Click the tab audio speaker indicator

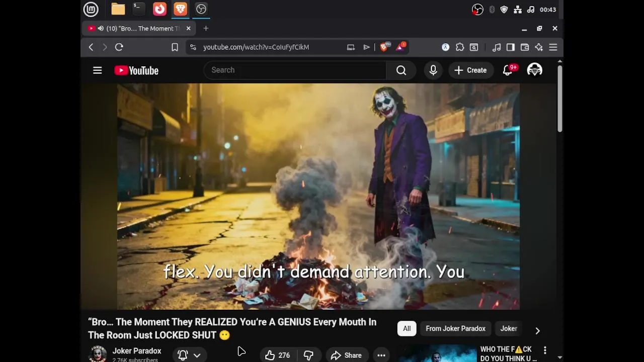click(101, 29)
